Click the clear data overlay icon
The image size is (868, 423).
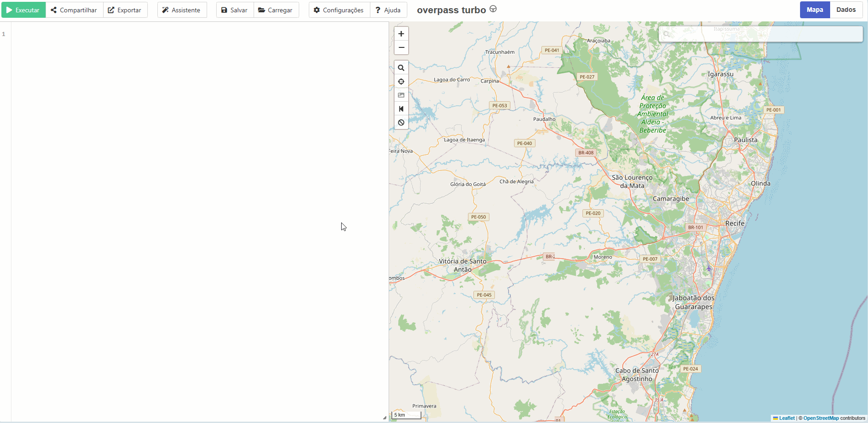pyautogui.click(x=401, y=123)
